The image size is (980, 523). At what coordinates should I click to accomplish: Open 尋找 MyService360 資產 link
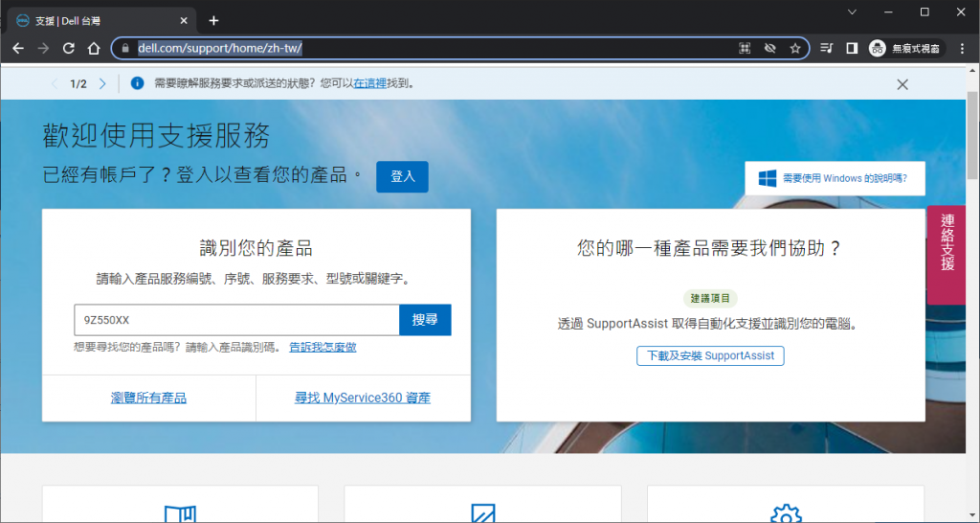363,398
